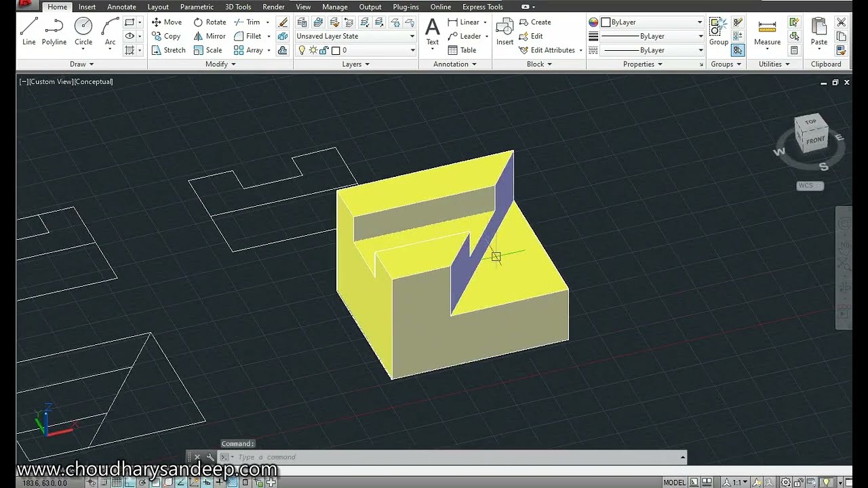Viewport: 868px width, 488px height.
Task: Toggle layer lock padlock icon
Action: 323,50
